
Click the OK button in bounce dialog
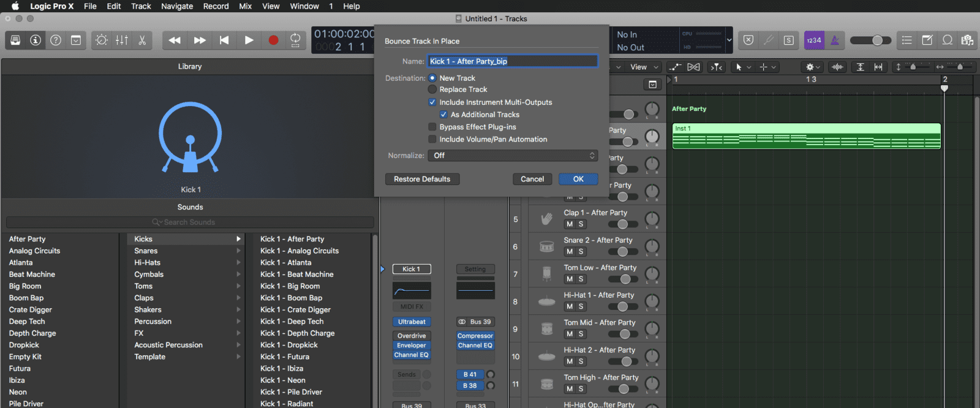tap(578, 179)
